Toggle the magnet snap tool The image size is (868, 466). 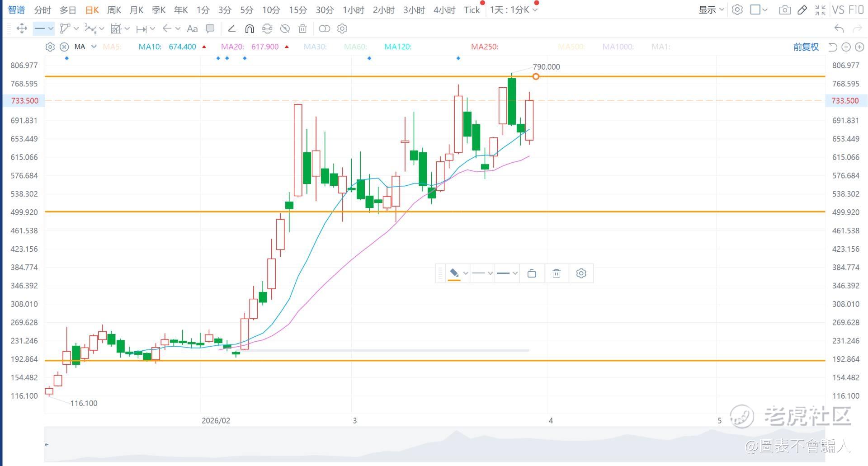(249, 28)
